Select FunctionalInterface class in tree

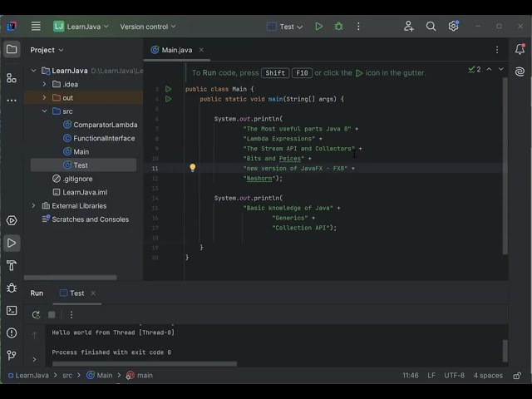(99, 139)
